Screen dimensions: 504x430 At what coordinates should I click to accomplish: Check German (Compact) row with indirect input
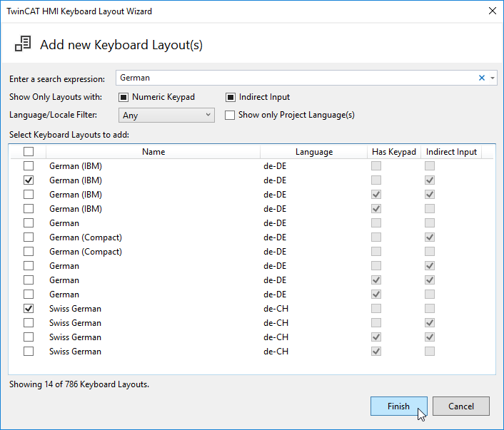(29, 237)
